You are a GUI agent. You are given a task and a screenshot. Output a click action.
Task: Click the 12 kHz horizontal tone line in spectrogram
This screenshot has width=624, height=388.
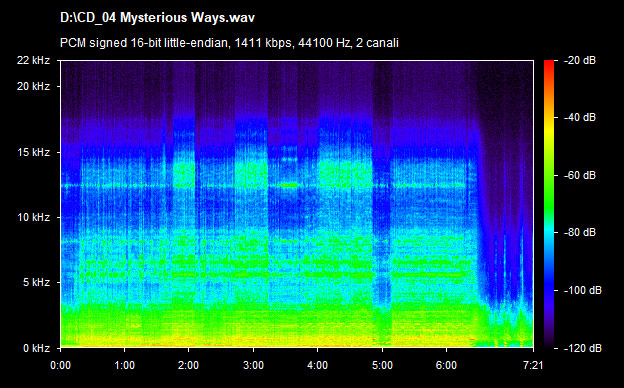[x=263, y=185]
